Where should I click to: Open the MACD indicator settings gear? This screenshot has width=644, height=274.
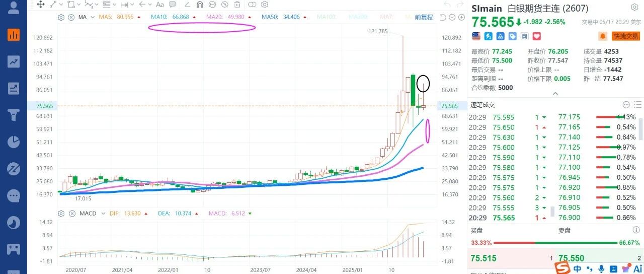pos(61,214)
